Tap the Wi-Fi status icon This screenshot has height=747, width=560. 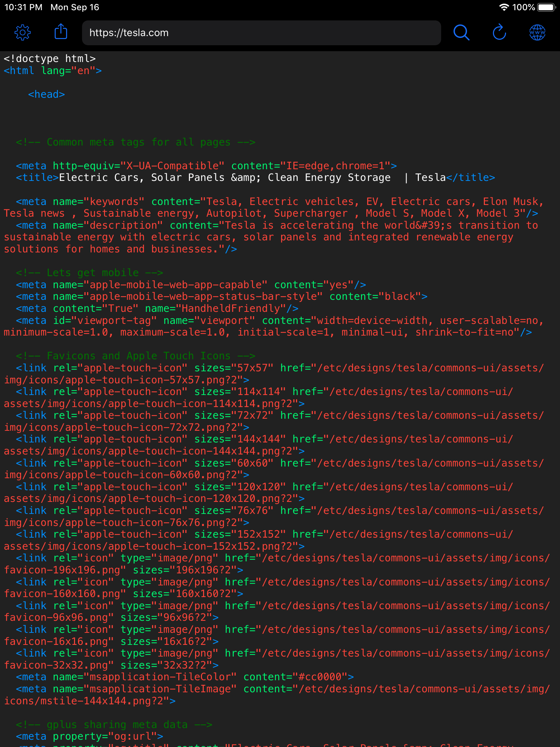coord(504,7)
